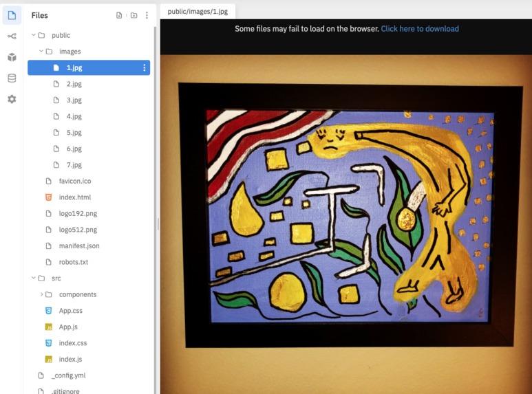Screen dimensions: 532x394
Task: Open 3.jpg in the file tree
Action: pyautogui.click(x=74, y=100)
